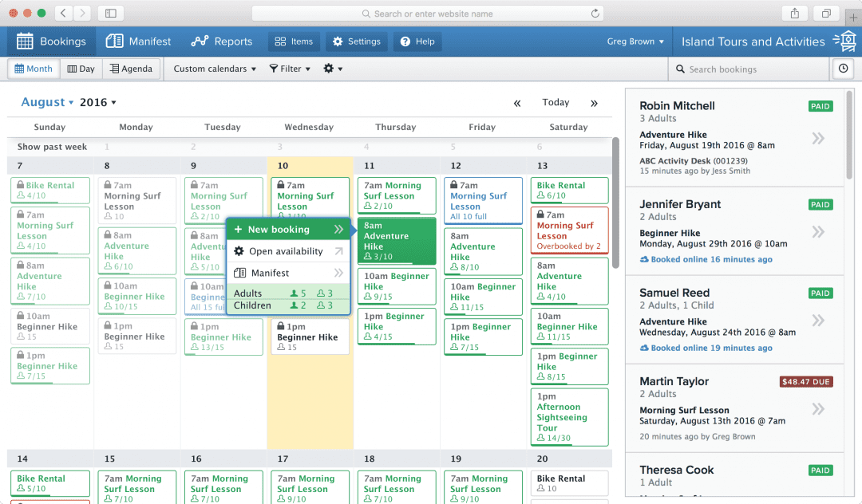
Task: Open Robin Mitchell booking details chevron
Action: (817, 139)
